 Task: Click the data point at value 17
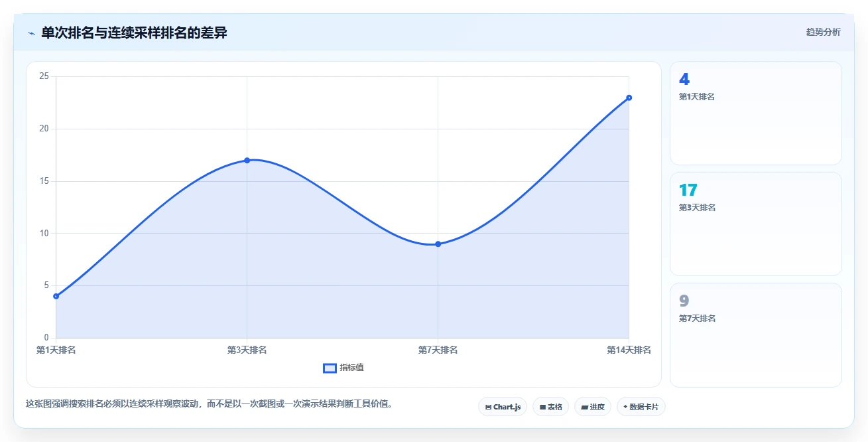pyautogui.click(x=247, y=160)
